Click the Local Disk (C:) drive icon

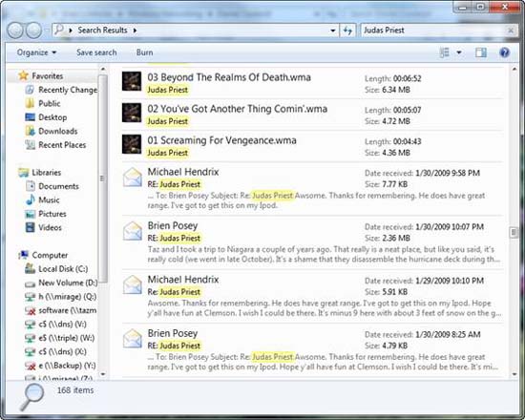(x=31, y=268)
